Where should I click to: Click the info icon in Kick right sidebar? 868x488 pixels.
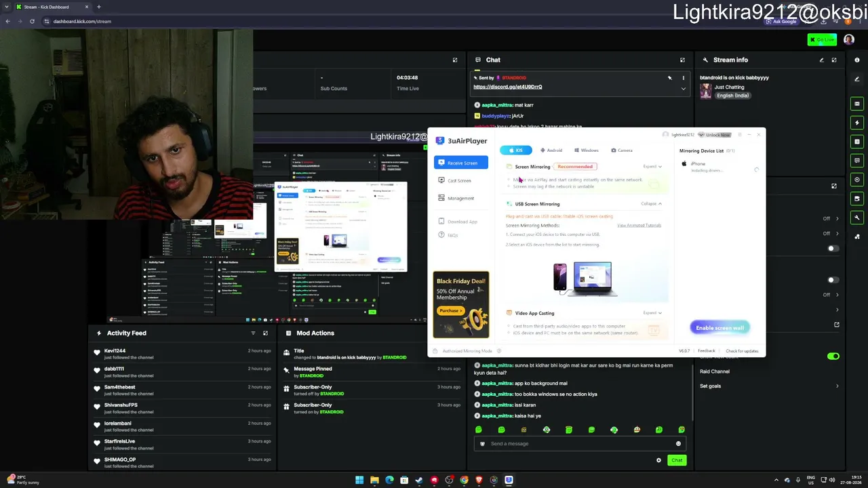(x=857, y=60)
